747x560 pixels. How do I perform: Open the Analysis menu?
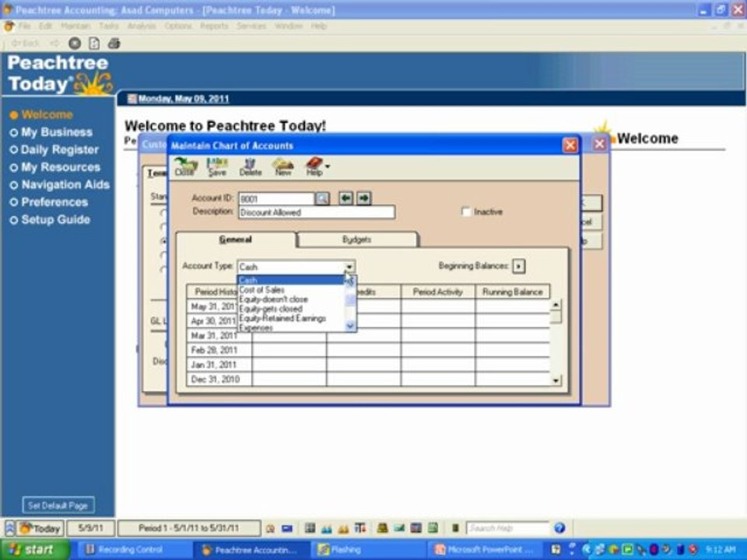[x=142, y=26]
